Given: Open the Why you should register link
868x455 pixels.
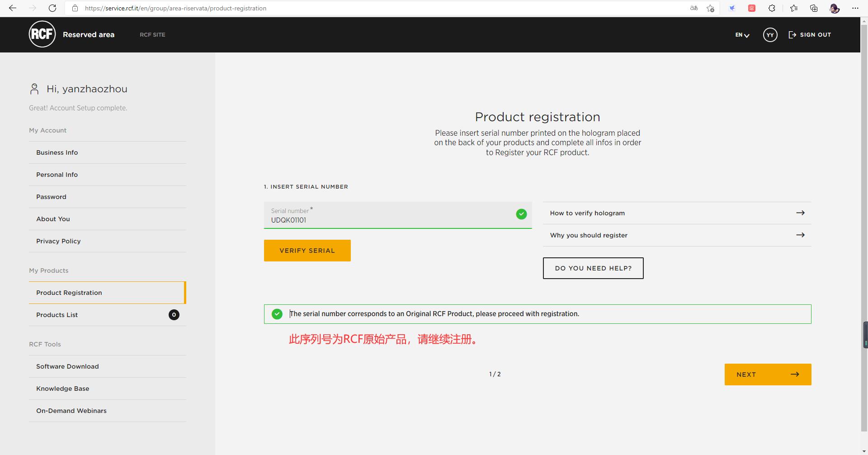Looking at the screenshot, I should click(677, 235).
